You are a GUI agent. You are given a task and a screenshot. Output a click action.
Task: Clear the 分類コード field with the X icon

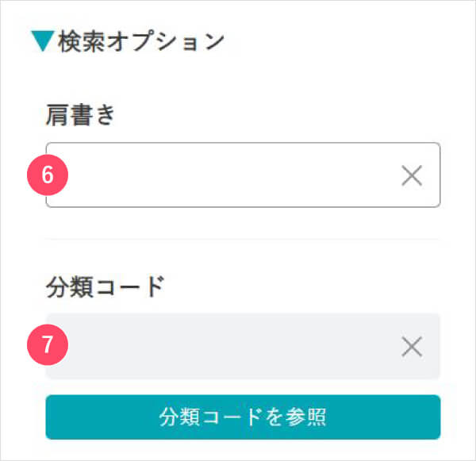point(412,347)
